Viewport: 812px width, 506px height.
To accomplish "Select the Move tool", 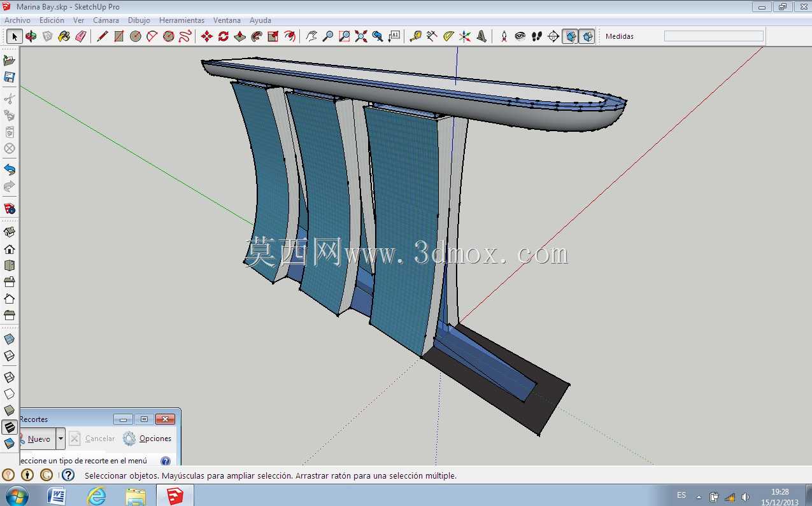I will click(x=206, y=36).
